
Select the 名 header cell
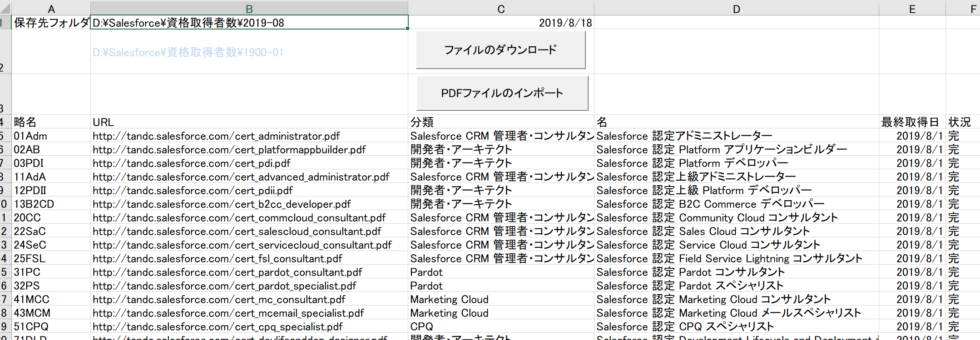pyautogui.click(x=736, y=122)
